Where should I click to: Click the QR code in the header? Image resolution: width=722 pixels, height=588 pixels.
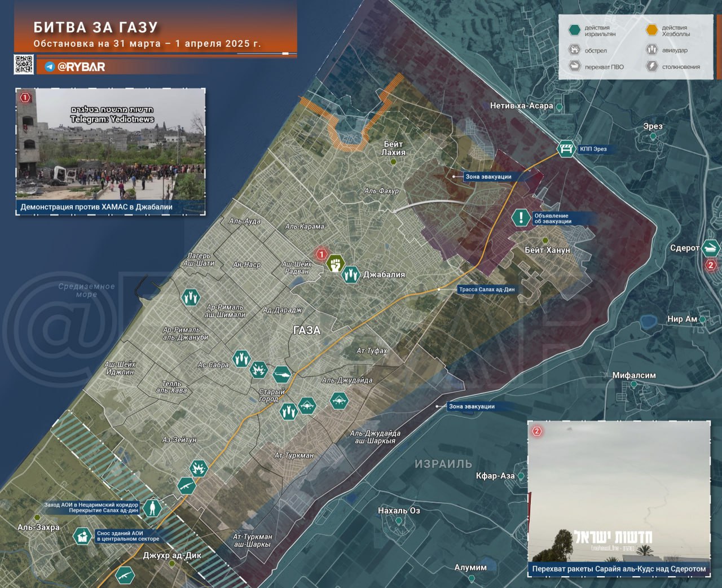24,65
